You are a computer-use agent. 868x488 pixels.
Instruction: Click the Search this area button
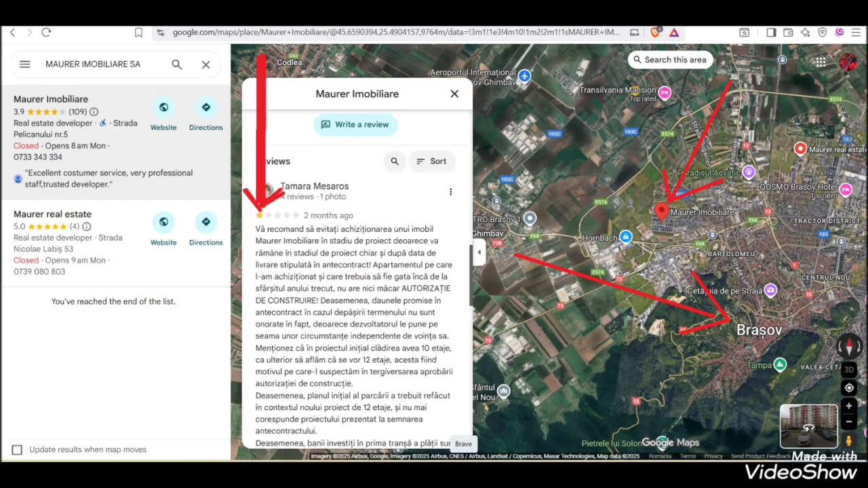[x=670, y=60]
